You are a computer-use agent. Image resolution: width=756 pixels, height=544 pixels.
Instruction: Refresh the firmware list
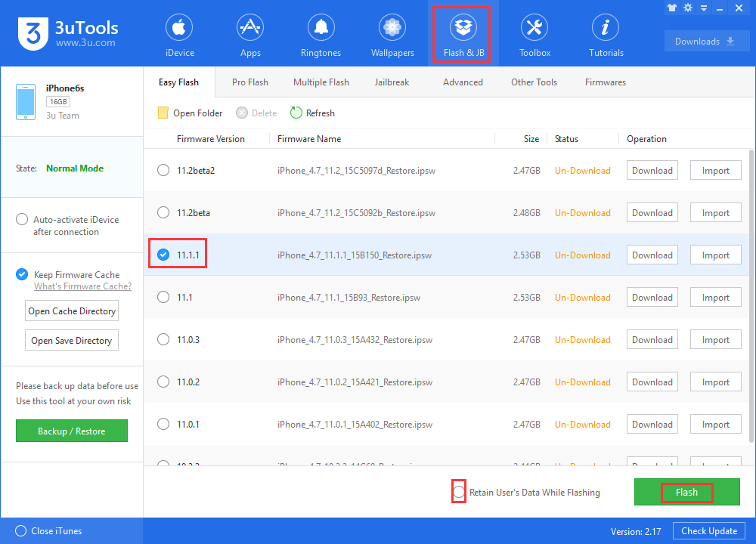(x=312, y=113)
